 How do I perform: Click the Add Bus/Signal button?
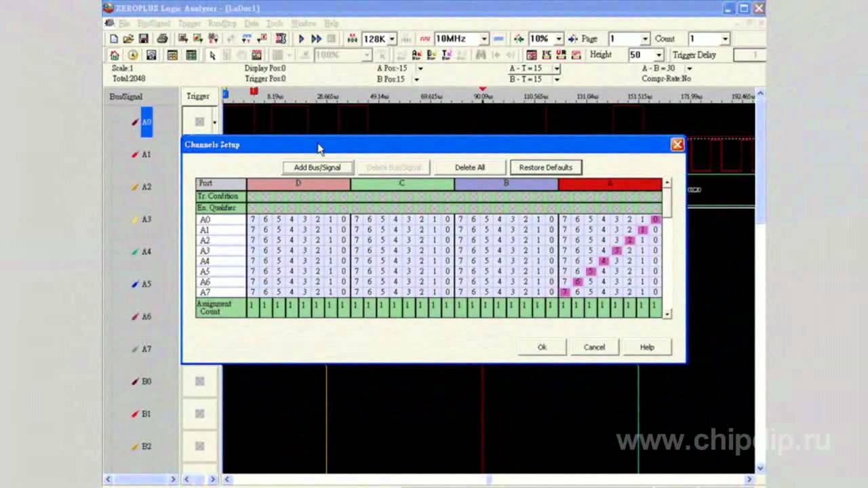(317, 167)
